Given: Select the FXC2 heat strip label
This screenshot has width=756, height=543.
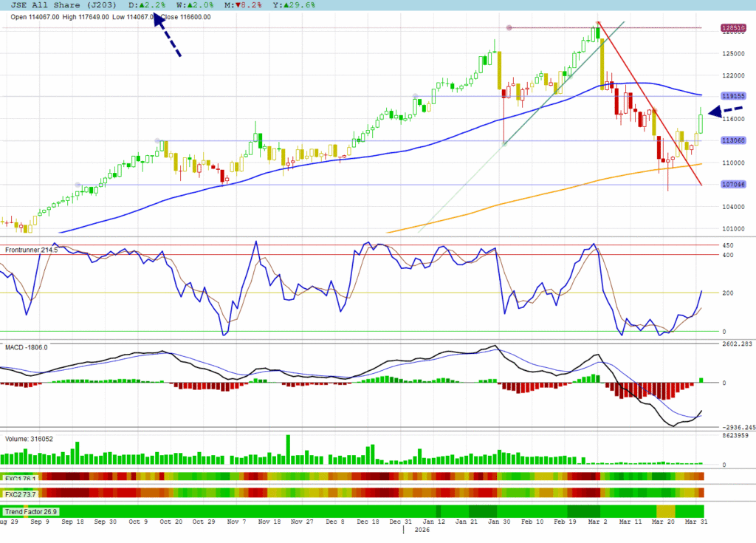Looking at the screenshot, I should 20,493.
